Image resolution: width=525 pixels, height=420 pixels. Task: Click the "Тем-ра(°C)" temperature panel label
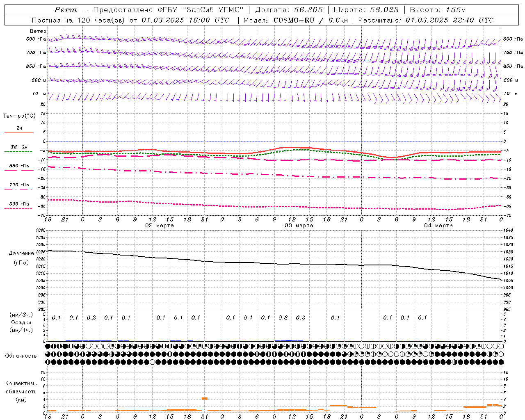(19, 116)
